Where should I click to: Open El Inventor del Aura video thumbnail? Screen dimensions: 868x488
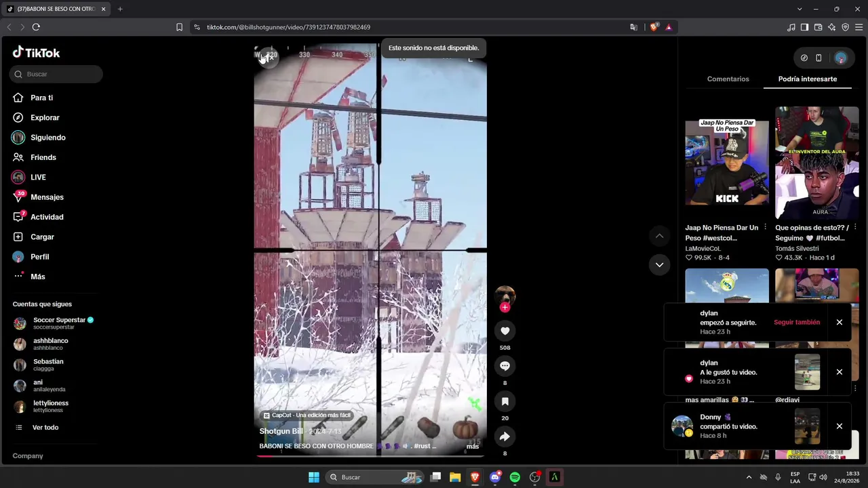(817, 161)
